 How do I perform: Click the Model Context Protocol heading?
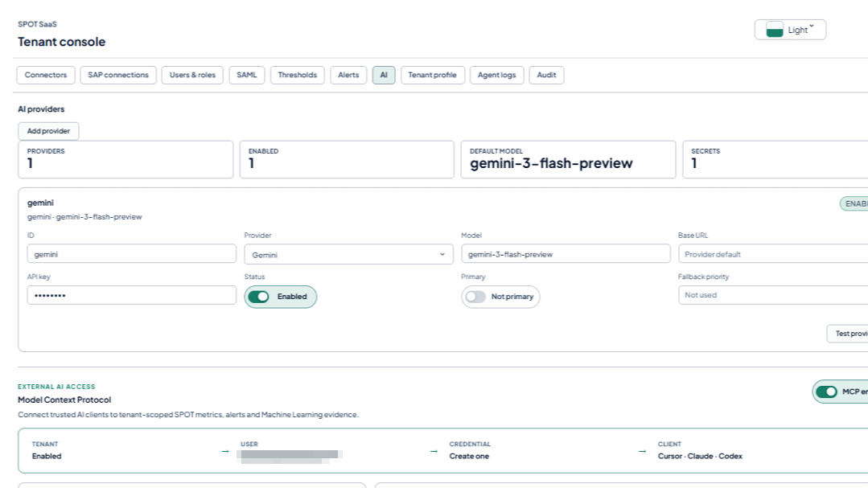[x=64, y=400]
